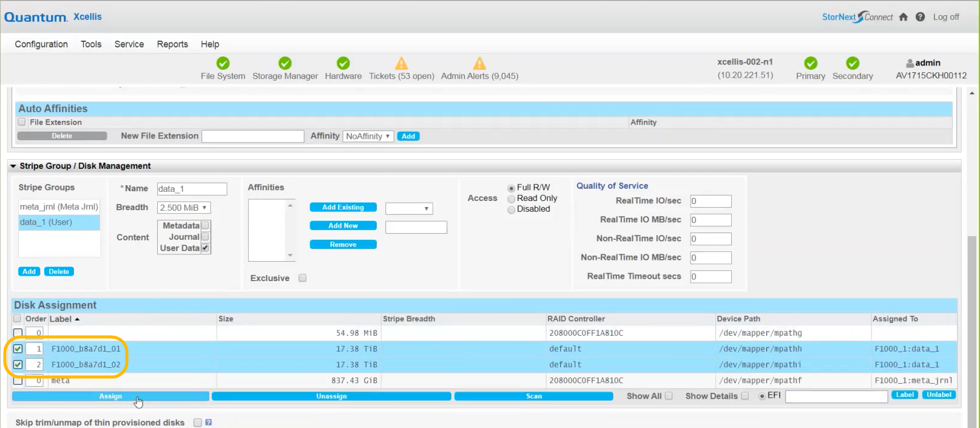Toggle the Show All checkbox
The image size is (980, 428).
(669, 396)
